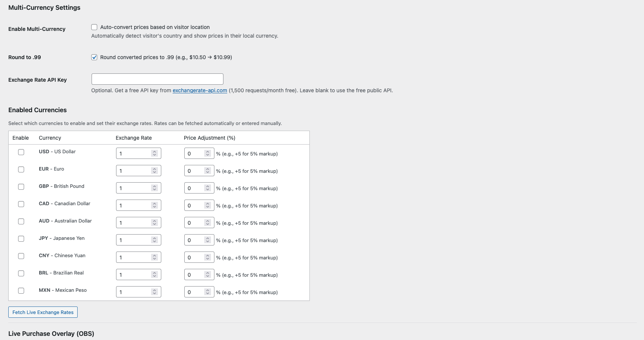Increment the BRL exchange rate stepper

[x=154, y=273]
